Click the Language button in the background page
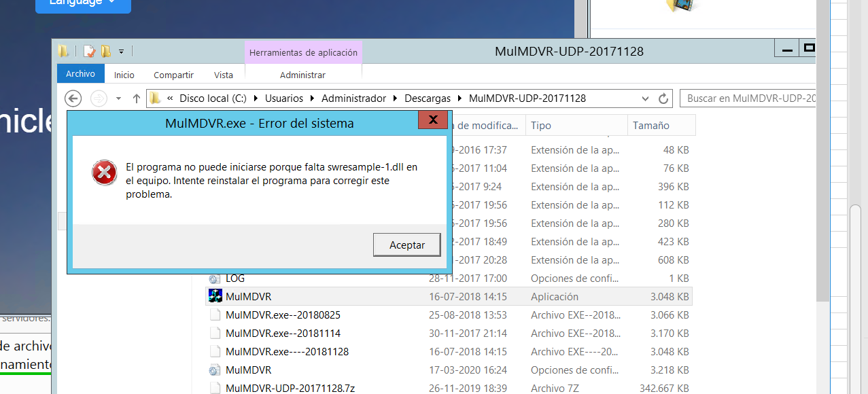This screenshot has height=394, width=868. pos(83,5)
